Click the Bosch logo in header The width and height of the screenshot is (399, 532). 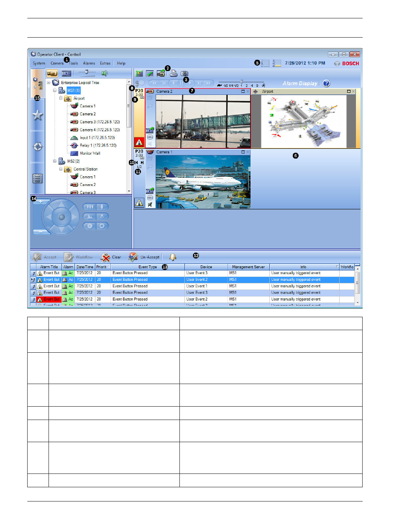pos(347,64)
